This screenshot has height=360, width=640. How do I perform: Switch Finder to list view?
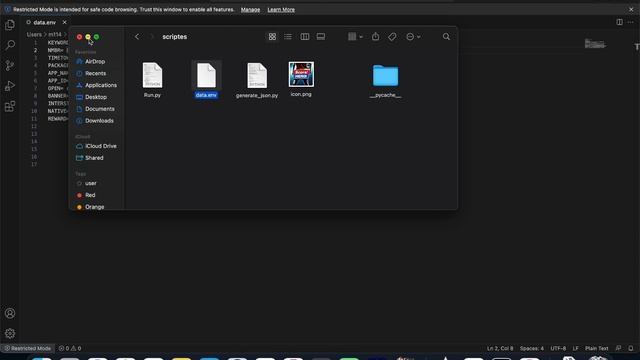coord(288,37)
